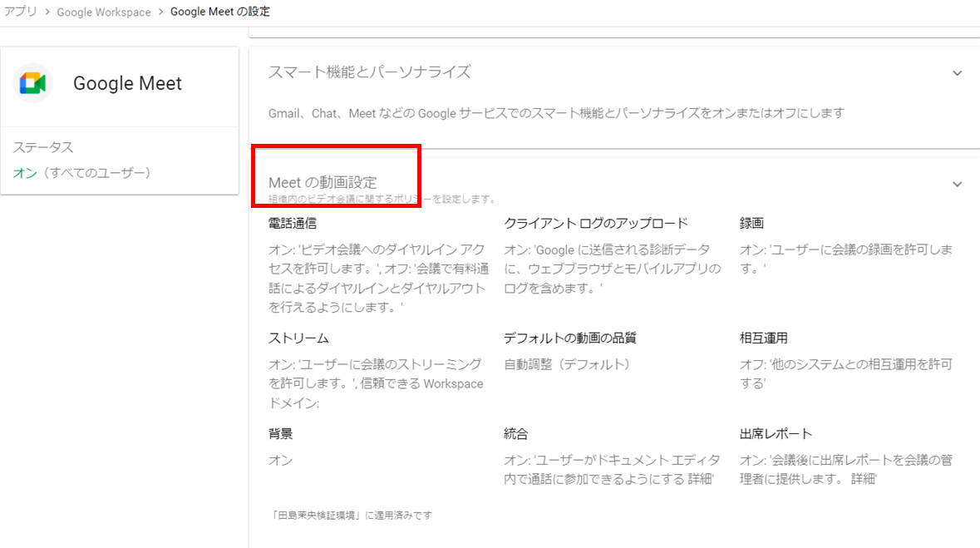Open the Meet の動画設定 heading

click(323, 182)
